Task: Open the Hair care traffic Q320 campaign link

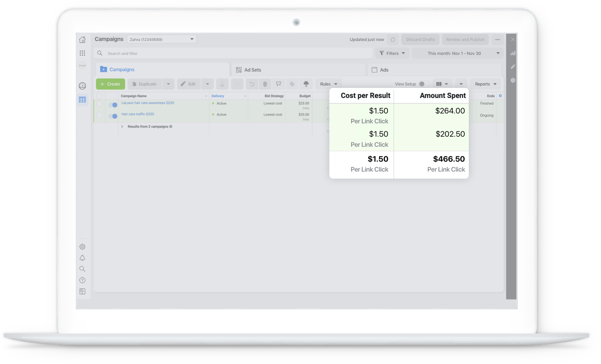Action: tap(138, 114)
